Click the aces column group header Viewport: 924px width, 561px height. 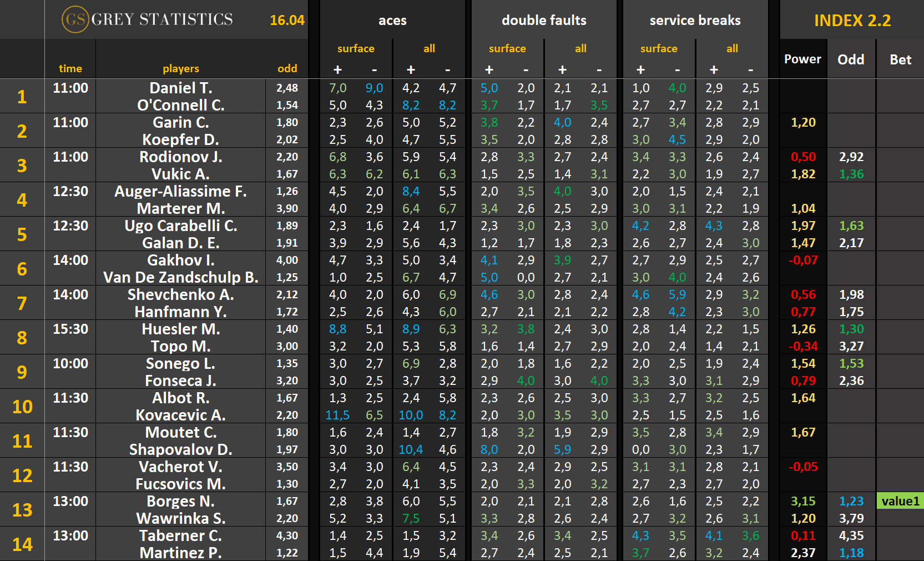click(x=392, y=20)
